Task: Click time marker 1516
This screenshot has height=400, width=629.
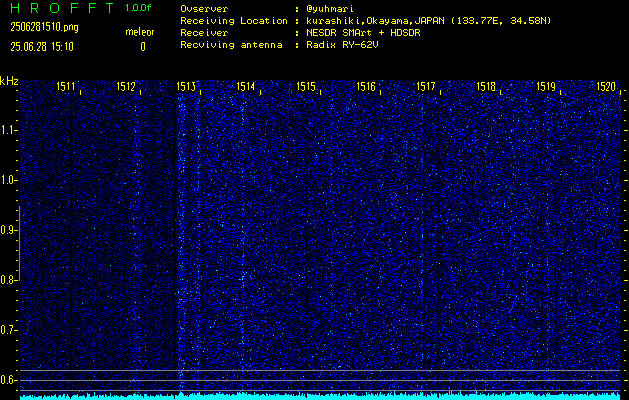Action: [x=366, y=86]
